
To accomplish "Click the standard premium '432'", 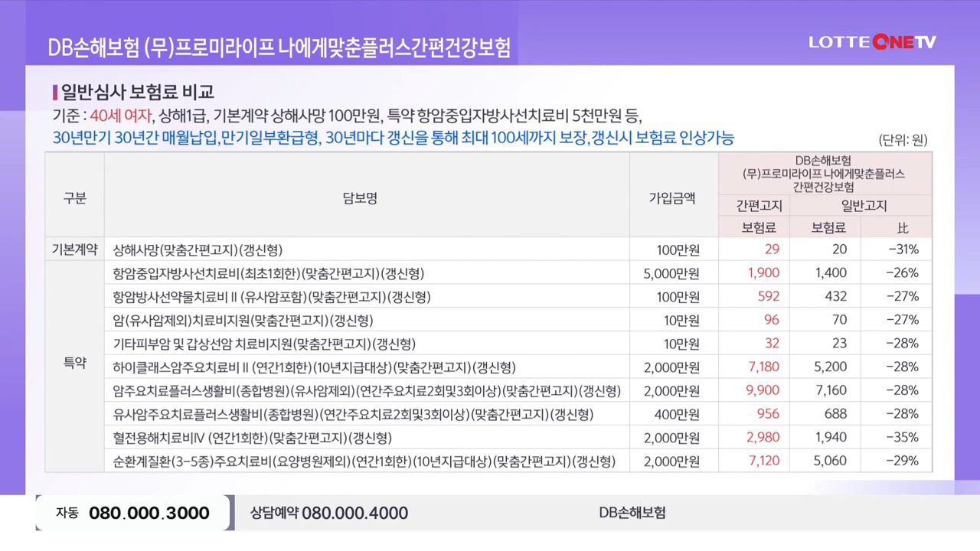I will 836,297.
